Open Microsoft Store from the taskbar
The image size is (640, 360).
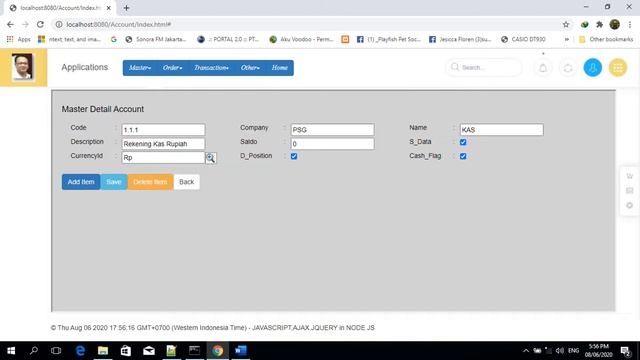coord(126,351)
